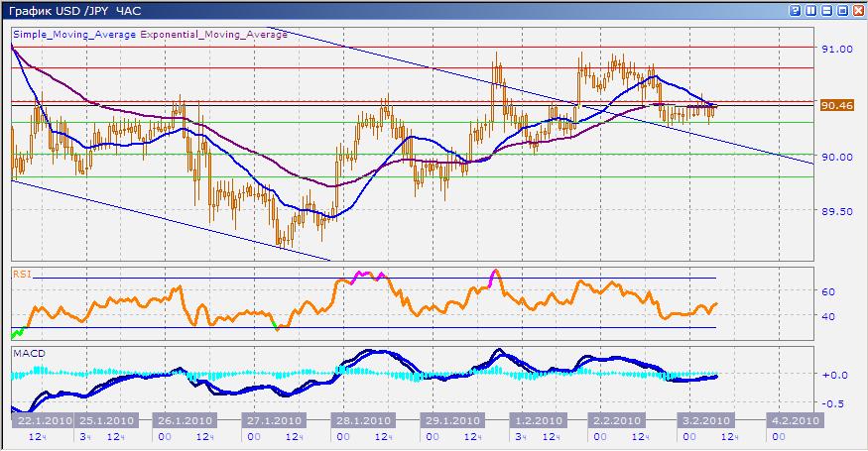This screenshot has width=868, height=451.
Task: Select the 1.2.2010 date marker
Action: coord(537,420)
